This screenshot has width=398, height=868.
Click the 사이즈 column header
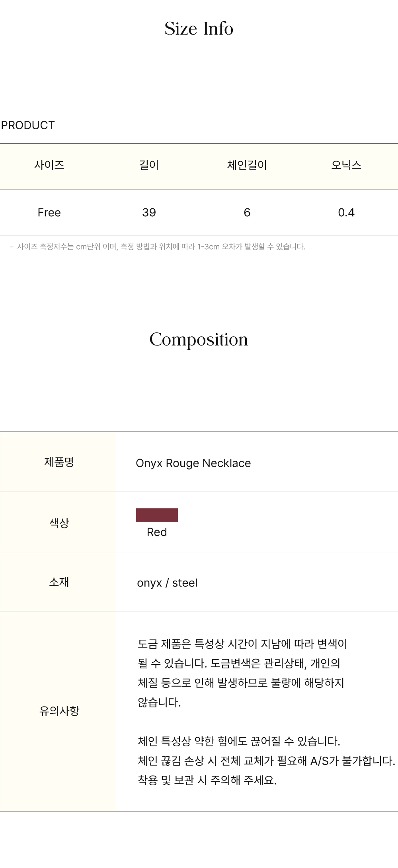pos(49,165)
